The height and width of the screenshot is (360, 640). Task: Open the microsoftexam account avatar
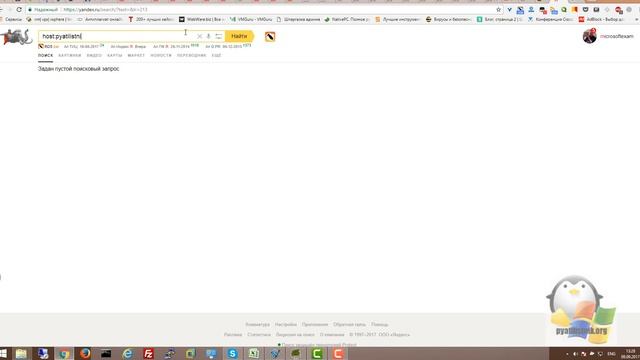589,36
